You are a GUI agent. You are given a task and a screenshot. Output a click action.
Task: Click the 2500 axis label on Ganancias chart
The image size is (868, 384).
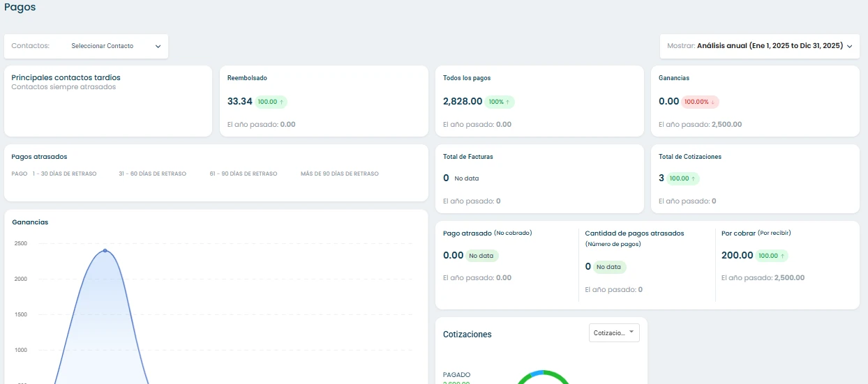[20, 244]
